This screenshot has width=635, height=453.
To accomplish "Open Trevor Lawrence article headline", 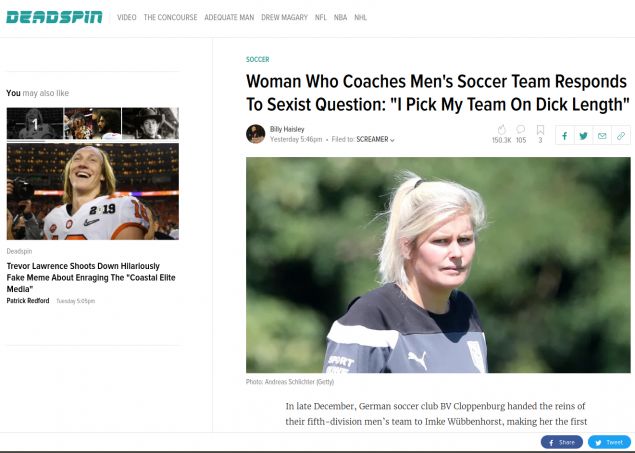I will tap(91, 273).
